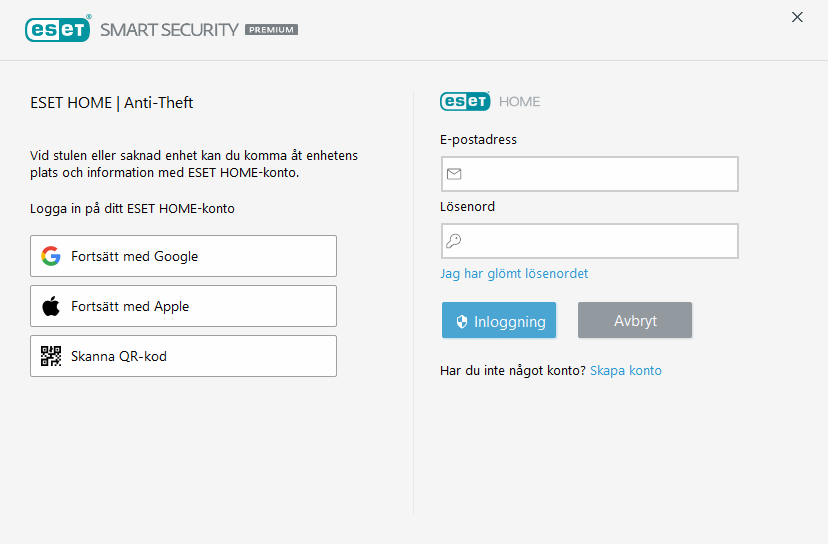Click the Apple logo icon

[x=51, y=306]
